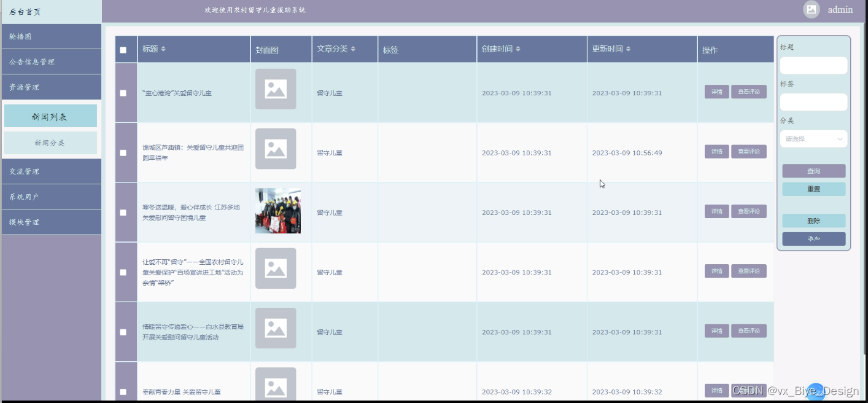Screen dimensions: 868x403
Task: Click 详情 for 让爱不再"留守" row
Action: point(716,271)
